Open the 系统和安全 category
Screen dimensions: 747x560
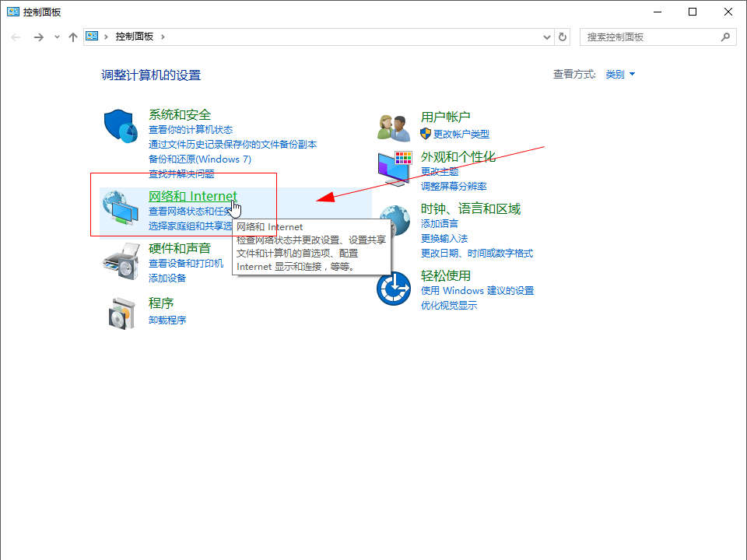(180, 115)
